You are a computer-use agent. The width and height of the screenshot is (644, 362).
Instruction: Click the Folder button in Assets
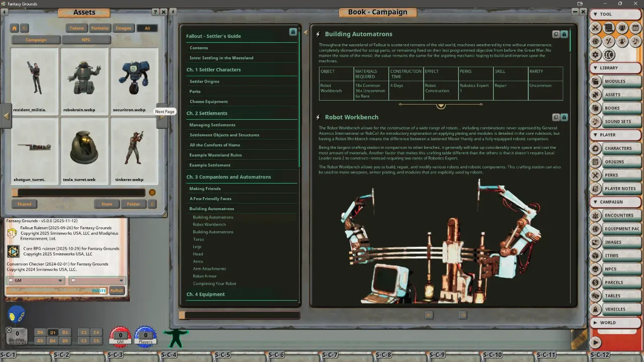[x=133, y=204]
